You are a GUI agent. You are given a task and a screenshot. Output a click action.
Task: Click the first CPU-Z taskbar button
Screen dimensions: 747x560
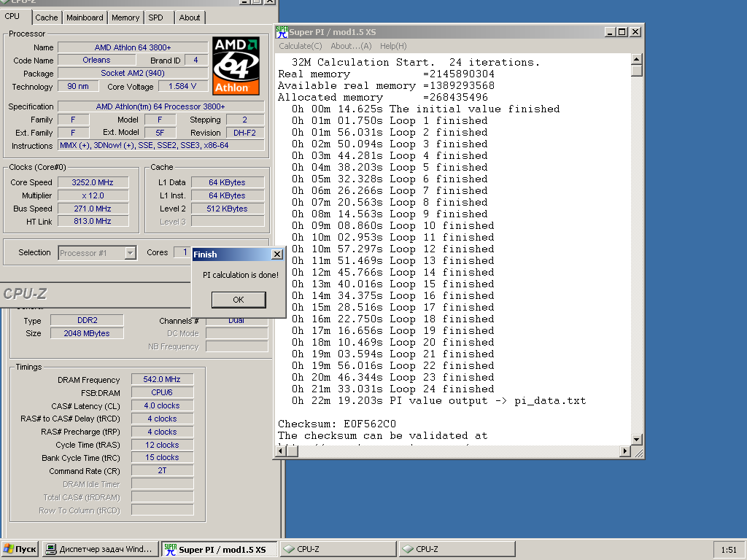338,549
